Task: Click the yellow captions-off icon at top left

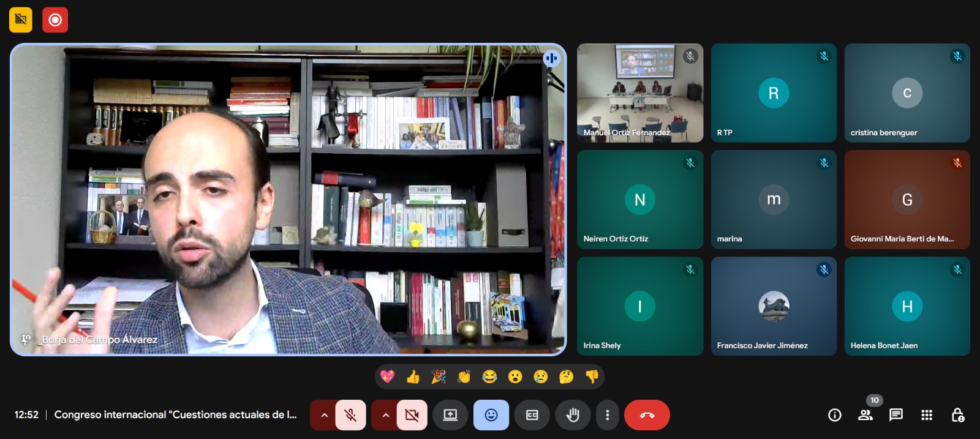Action: 21,20
